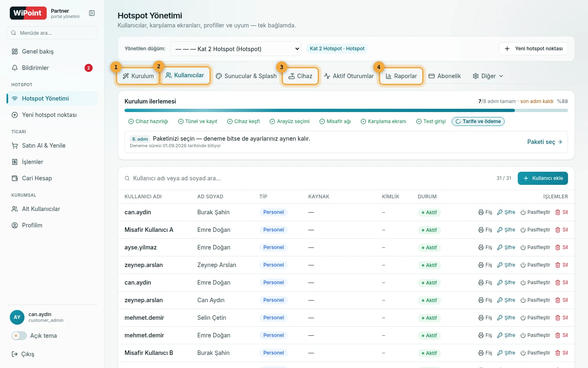
Task: Toggle the Açık tema switch
Action: (19, 336)
